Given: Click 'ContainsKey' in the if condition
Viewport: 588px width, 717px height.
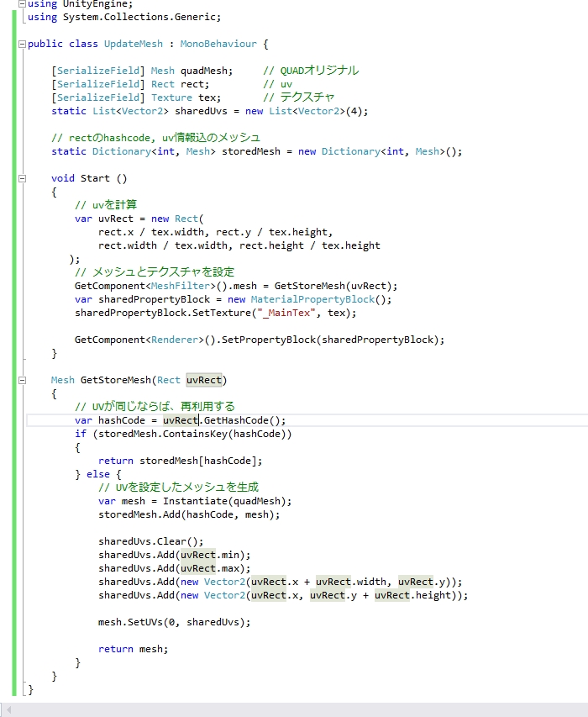Looking at the screenshot, I should click(195, 434).
